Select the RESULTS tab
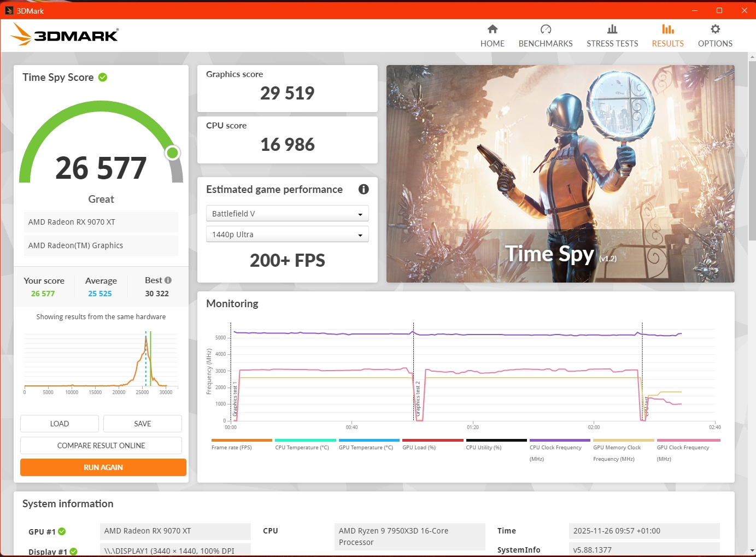Screen dimensions: 756x557 click(667, 36)
